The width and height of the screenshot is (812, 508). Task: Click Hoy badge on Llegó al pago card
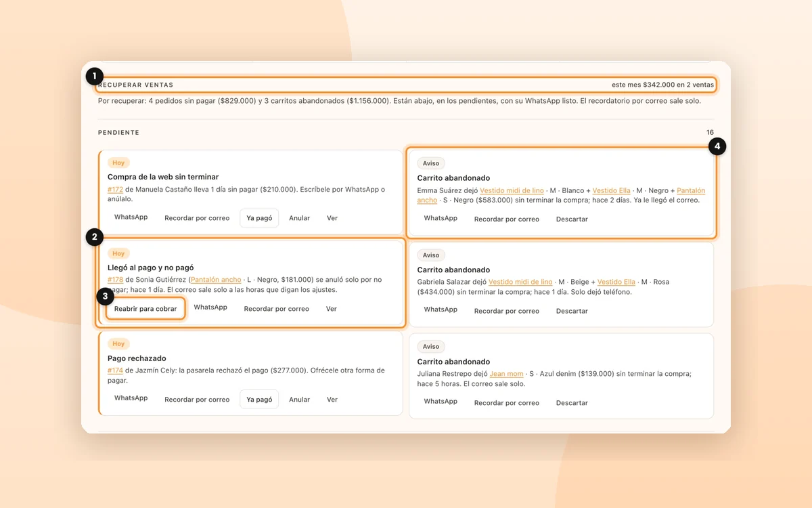coord(118,253)
